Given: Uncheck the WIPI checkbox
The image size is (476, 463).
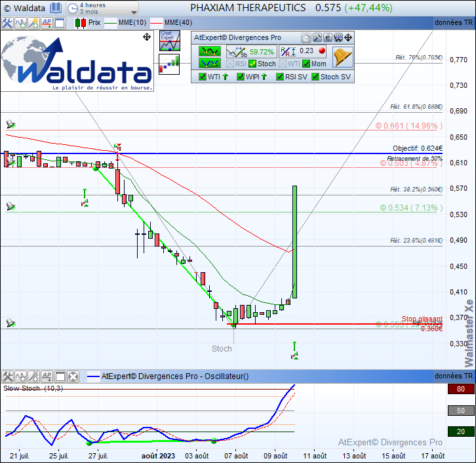Looking at the screenshot, I should [241, 77].
